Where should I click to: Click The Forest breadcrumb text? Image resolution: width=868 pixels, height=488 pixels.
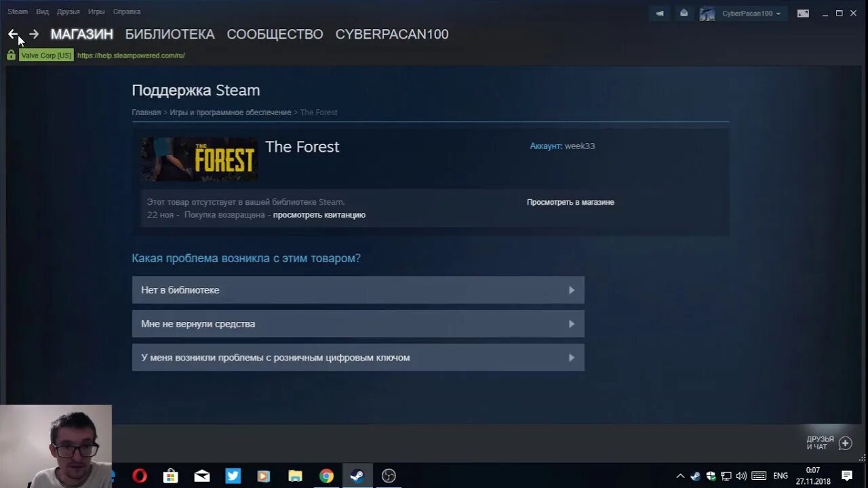319,113
